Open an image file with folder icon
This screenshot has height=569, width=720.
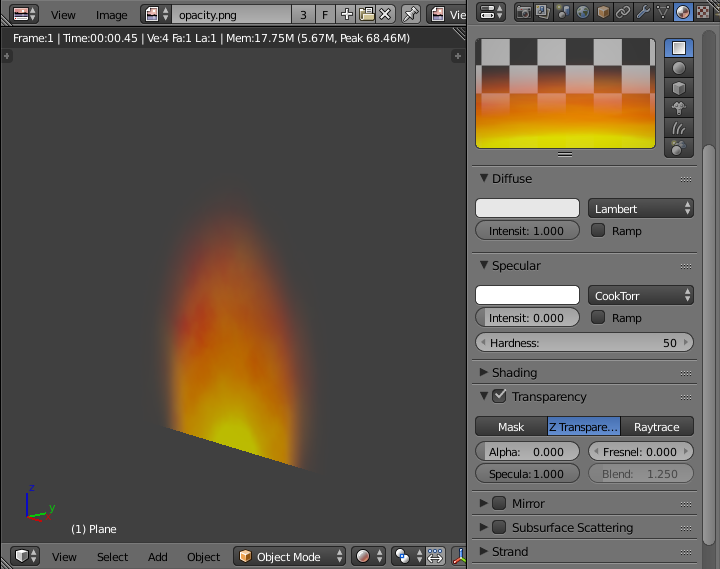coord(366,14)
